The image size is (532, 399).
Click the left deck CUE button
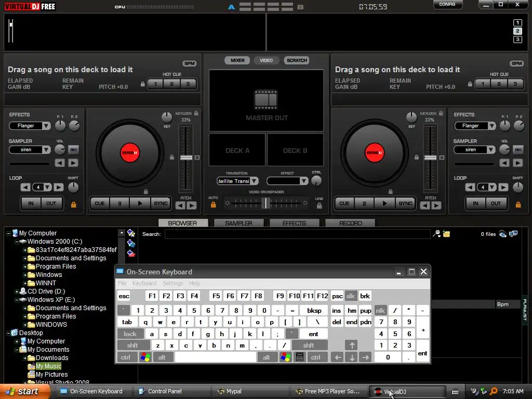(100, 204)
